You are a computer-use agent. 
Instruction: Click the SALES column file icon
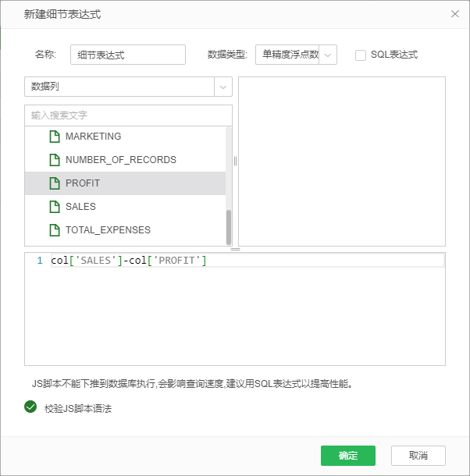click(x=55, y=207)
